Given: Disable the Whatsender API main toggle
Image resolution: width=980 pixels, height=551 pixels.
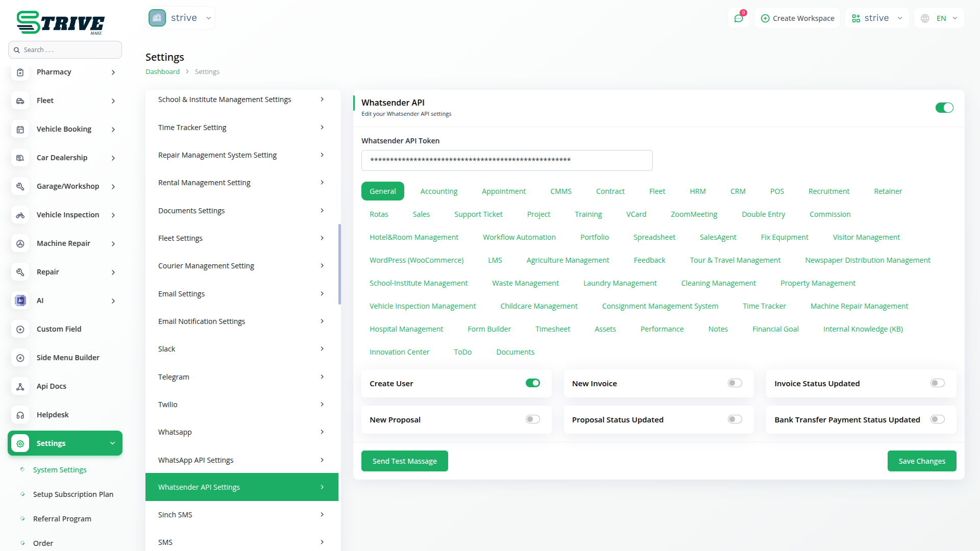Looking at the screenshot, I should coord(944,108).
